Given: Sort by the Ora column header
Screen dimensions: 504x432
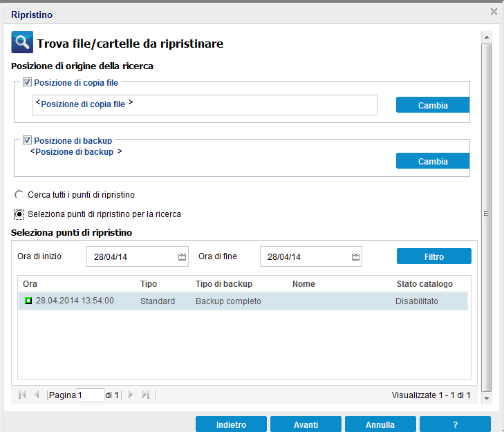Looking at the screenshot, I should pos(30,284).
